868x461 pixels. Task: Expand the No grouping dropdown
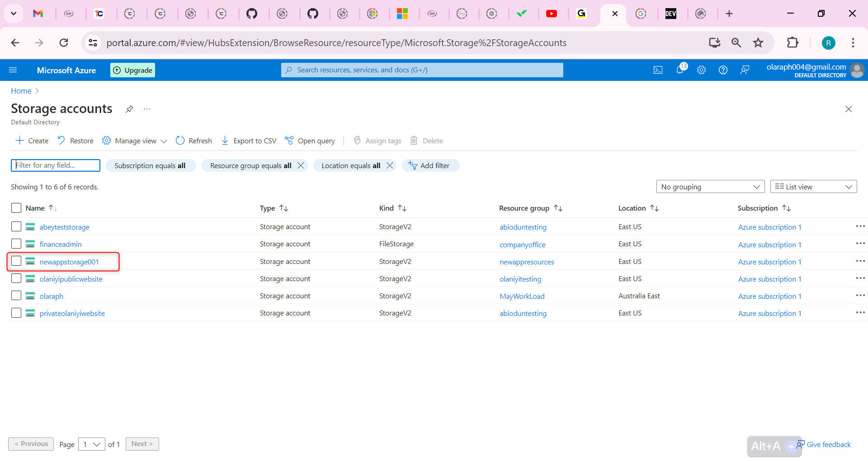710,187
